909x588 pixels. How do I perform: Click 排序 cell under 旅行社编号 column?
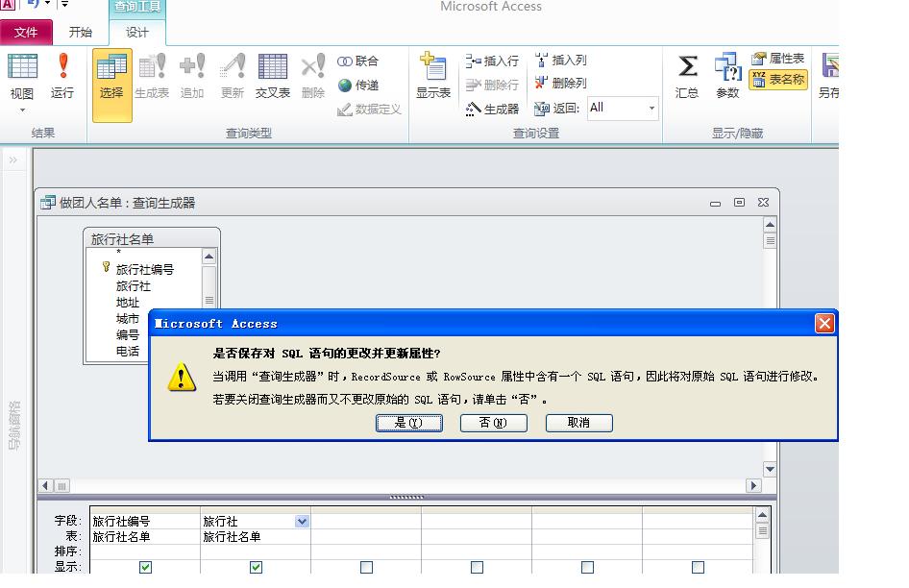[145, 551]
